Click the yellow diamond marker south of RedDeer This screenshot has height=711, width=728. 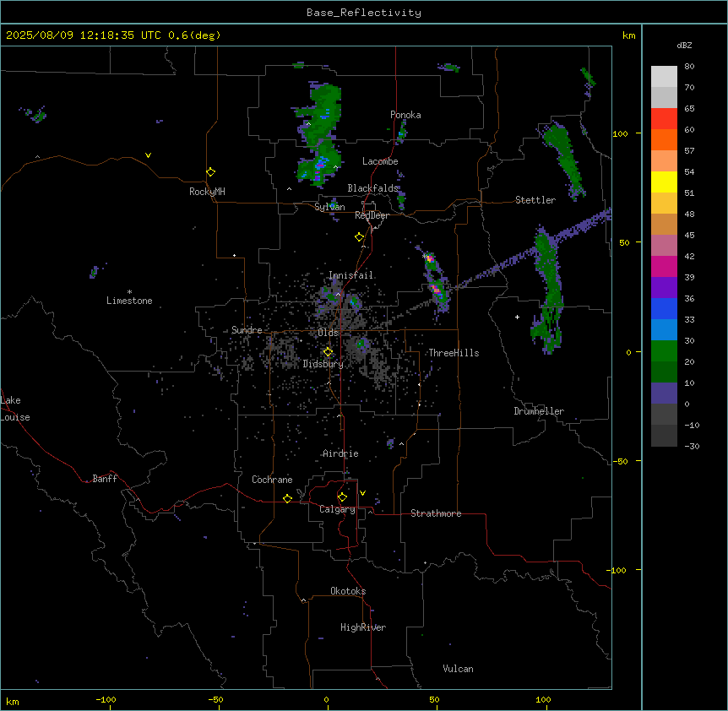coord(360,237)
